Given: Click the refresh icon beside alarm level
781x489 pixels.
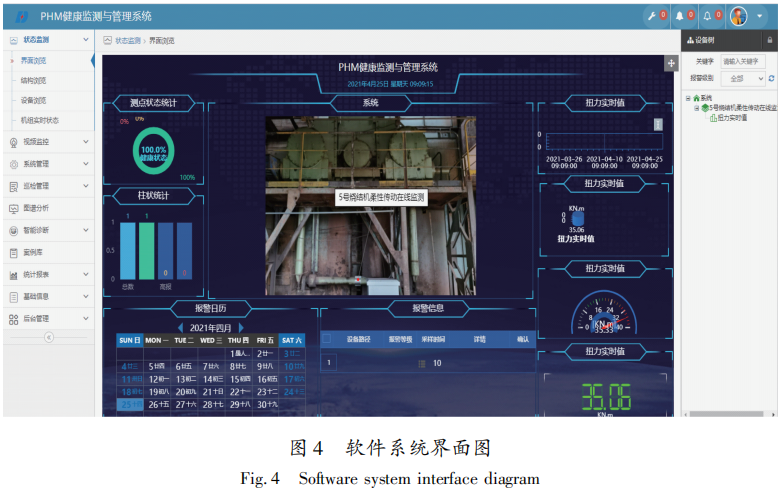Looking at the screenshot, I should pos(771,78).
